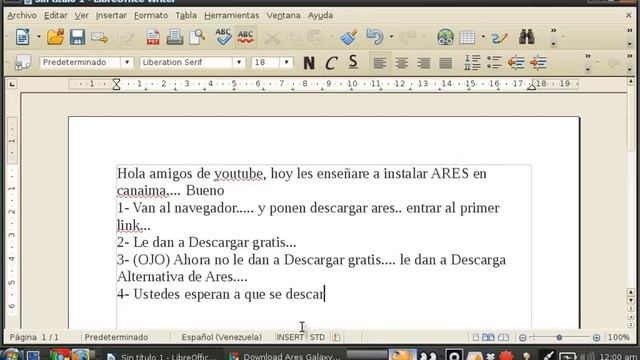The height and width of the screenshot is (360, 640).
Task: Select single page view layout
Action: pyautogui.click(x=476, y=338)
